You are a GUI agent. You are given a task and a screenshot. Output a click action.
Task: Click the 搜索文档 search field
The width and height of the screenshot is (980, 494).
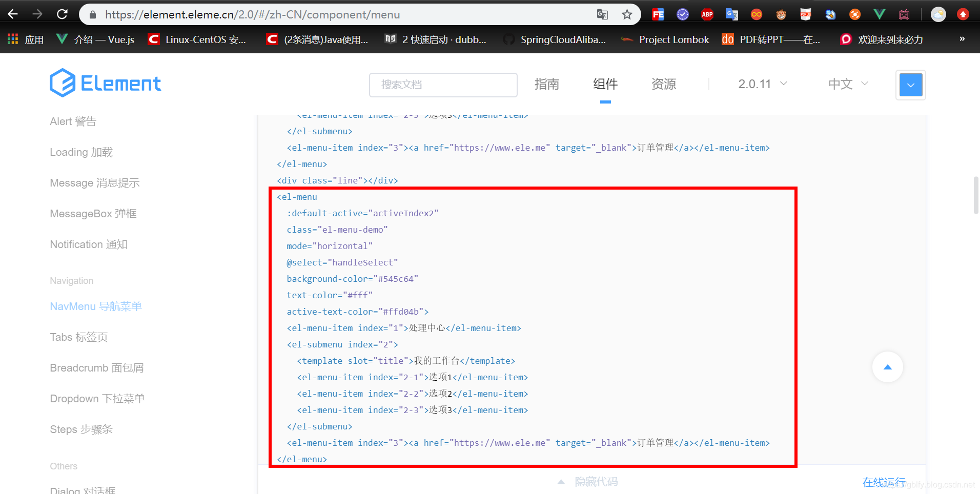(x=443, y=85)
